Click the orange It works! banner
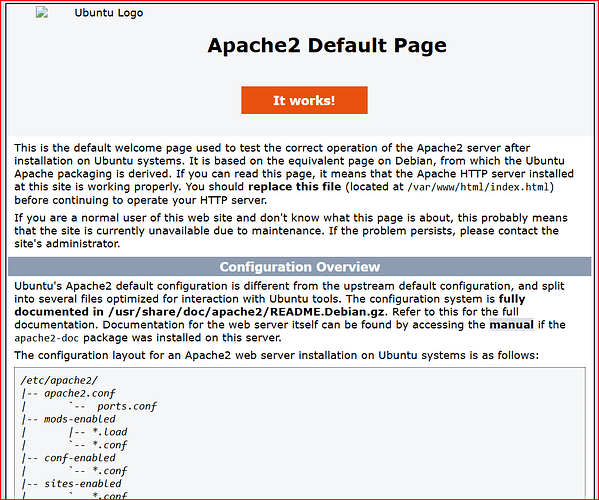This screenshot has width=599, height=500. pyautogui.click(x=304, y=100)
